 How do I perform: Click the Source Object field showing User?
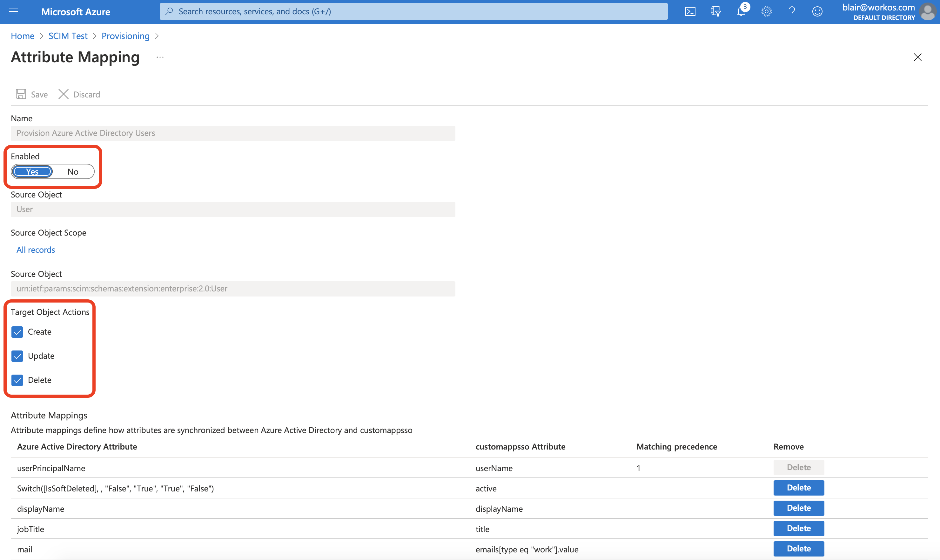click(x=233, y=210)
